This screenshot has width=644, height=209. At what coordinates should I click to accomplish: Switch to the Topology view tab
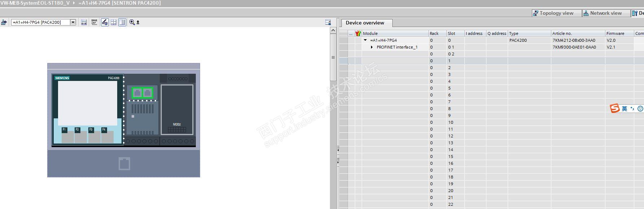tap(556, 13)
